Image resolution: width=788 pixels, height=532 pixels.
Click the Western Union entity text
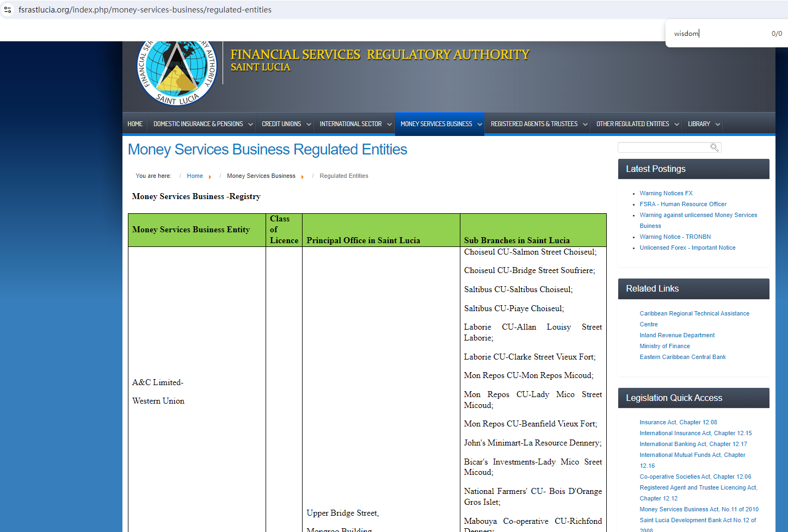(158, 401)
